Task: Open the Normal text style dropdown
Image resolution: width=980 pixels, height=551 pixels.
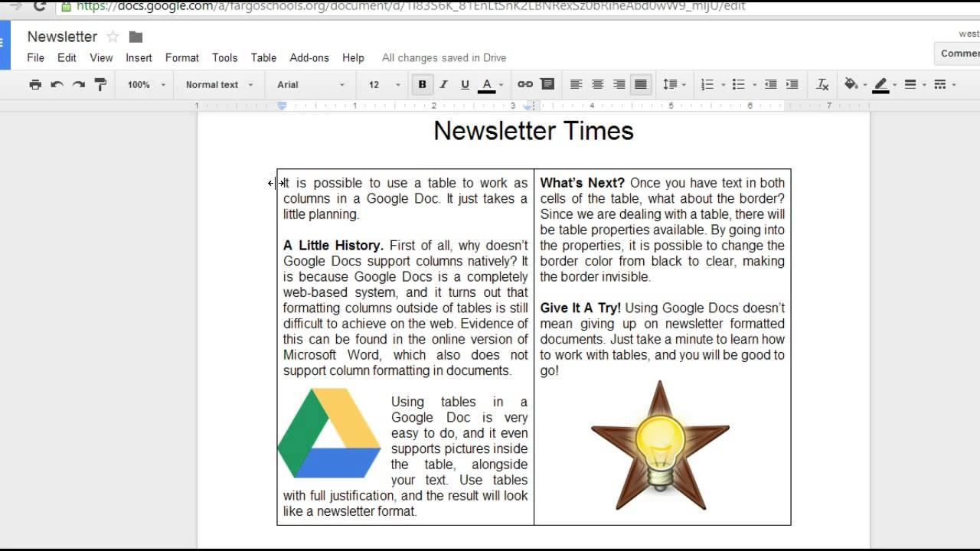Action: point(218,85)
